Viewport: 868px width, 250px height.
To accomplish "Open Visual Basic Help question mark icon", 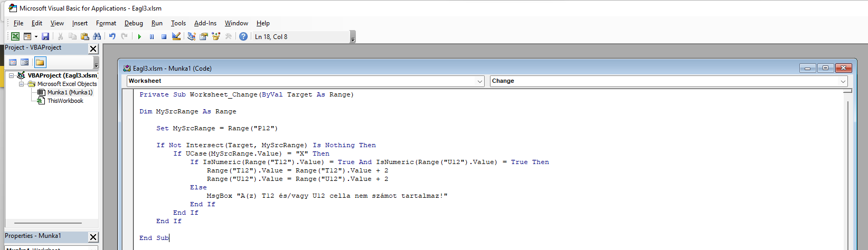I will pos(243,36).
